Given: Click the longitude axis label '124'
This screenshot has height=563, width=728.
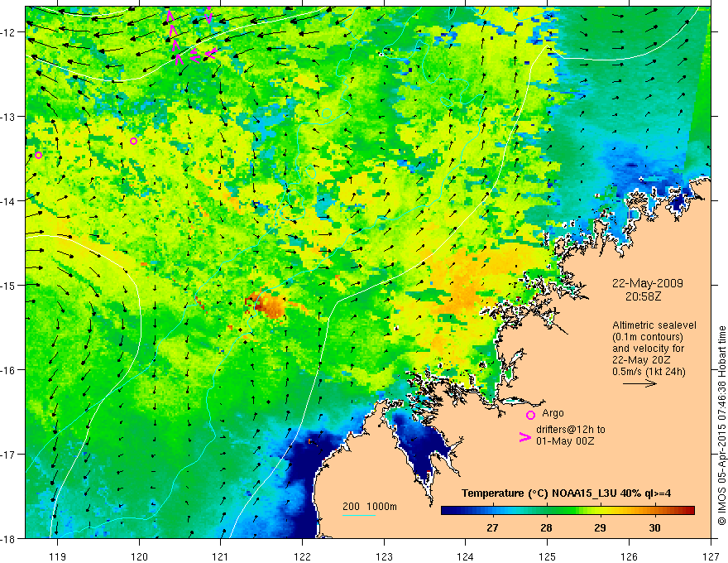Looking at the screenshot, I should pos(466,556).
